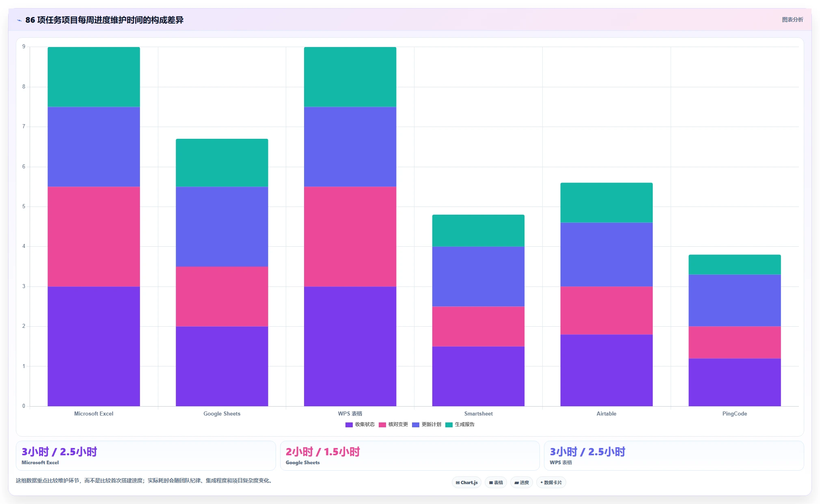Screen dimensions: 820x504
Task: Click the blue 更新计划 segment of the Google Sheets bar
Action: pos(222,226)
